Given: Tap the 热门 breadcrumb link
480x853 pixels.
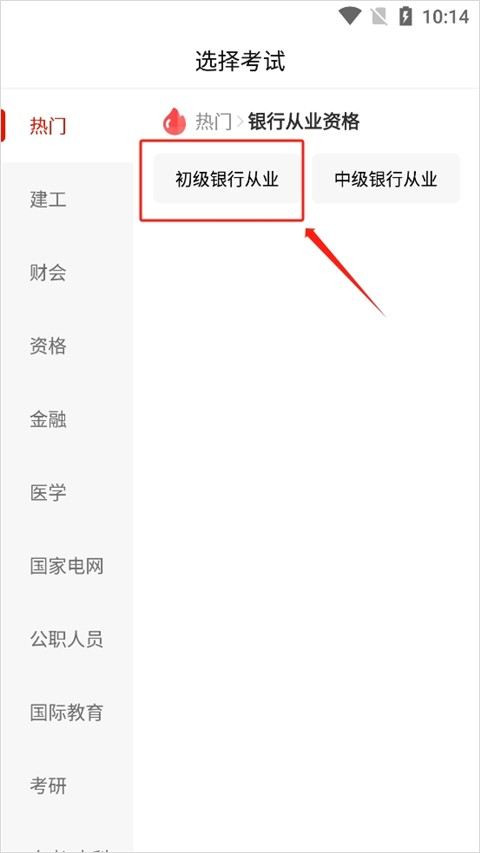Looking at the screenshot, I should [213, 121].
